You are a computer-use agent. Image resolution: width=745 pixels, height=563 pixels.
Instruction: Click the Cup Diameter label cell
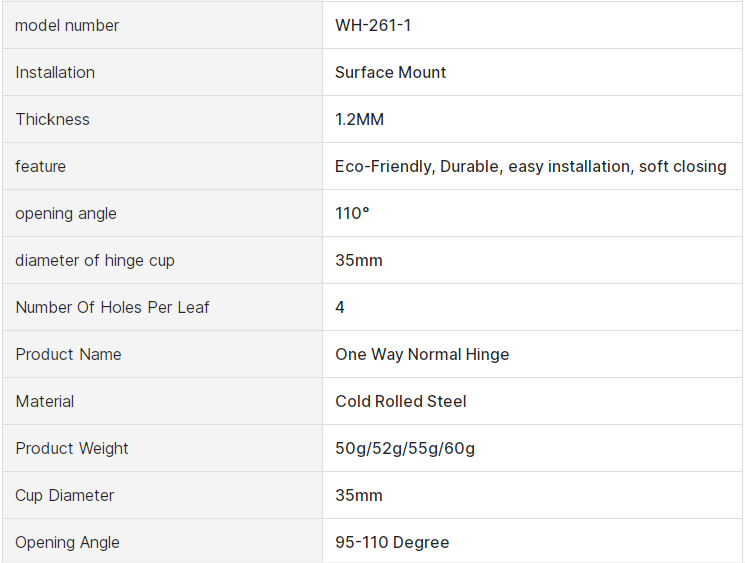(65, 495)
